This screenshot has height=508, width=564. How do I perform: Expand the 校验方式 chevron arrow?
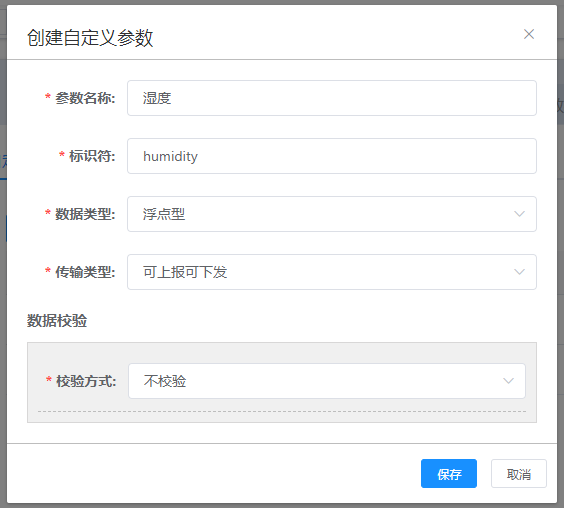[x=508, y=381]
